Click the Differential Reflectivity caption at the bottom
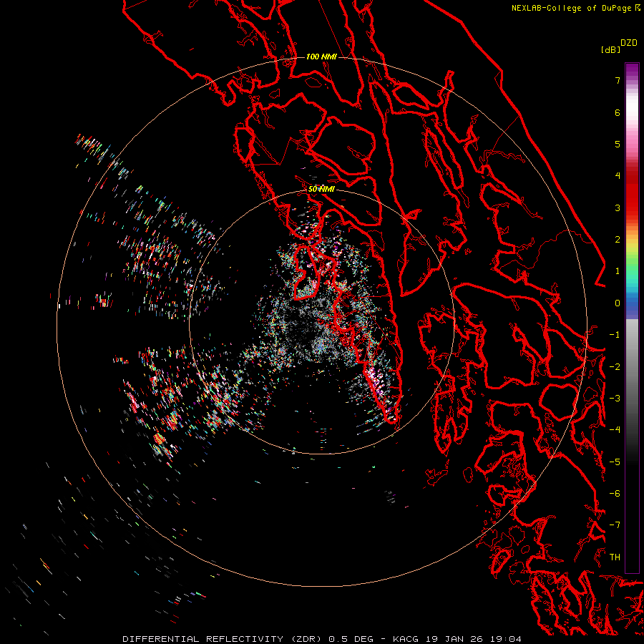The width and height of the screenshot is (644, 644). 322,639
